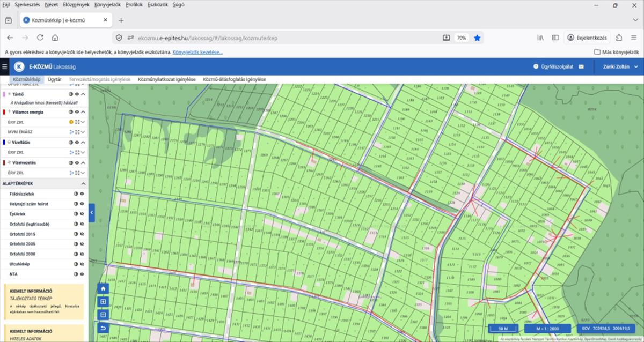Viewport: 644px width, 342px height.
Task: Show the Épületek layer
Action: [83, 214]
